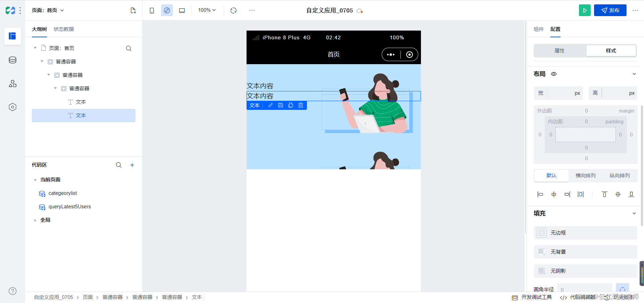Viewport: 644px width, 303px height.
Task: Switch to the 组件 tab
Action: 539,29
